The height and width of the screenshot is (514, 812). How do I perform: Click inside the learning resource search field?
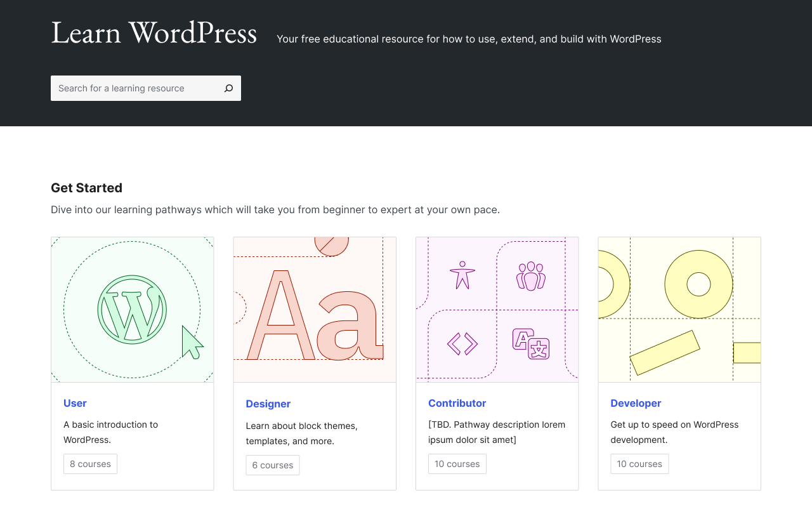coord(127,88)
